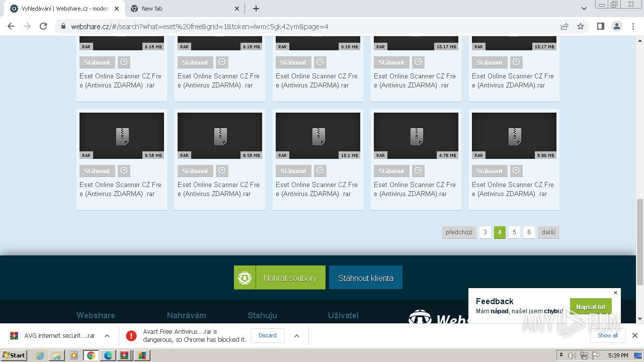The image size is (644, 362).
Task: Expand options for AVG internet securit download
Action: 107,335
